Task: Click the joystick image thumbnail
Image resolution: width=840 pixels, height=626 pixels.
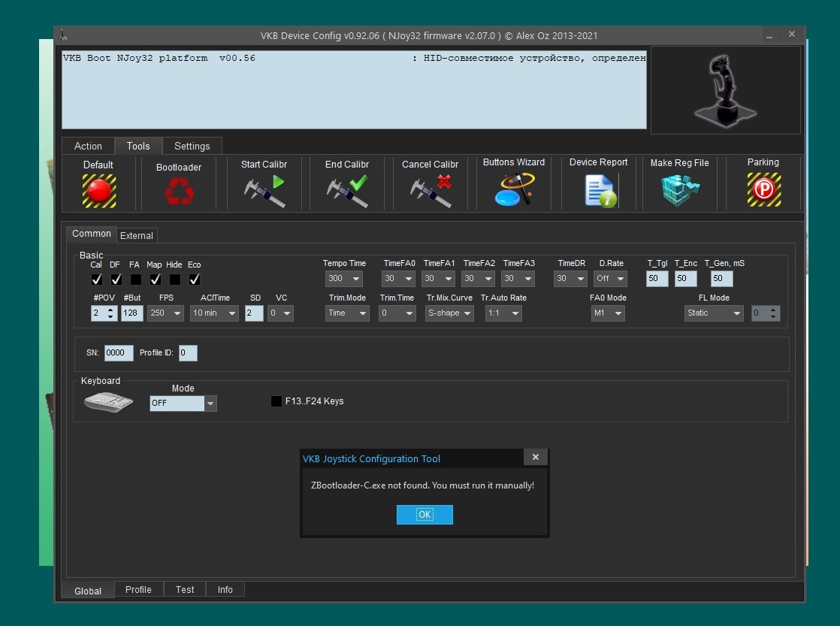Action: [x=725, y=90]
